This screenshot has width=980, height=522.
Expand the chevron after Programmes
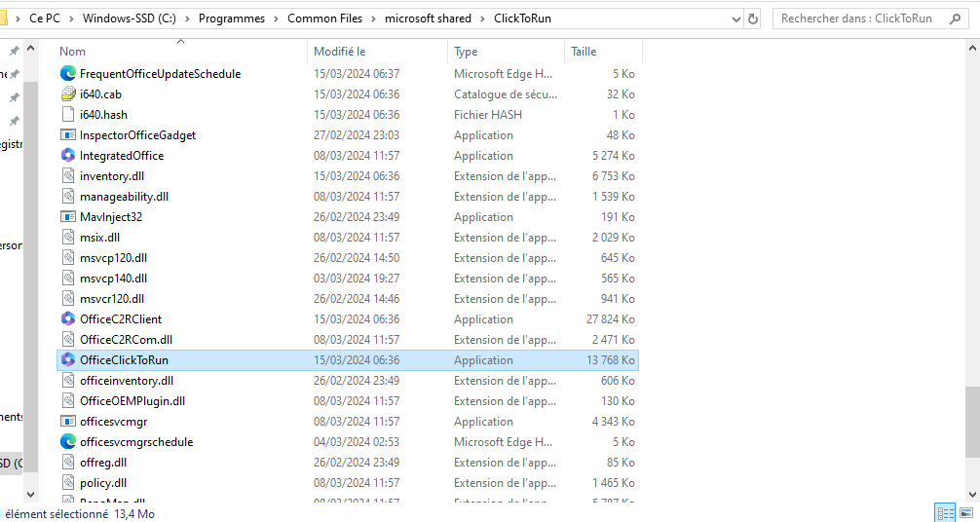277,19
